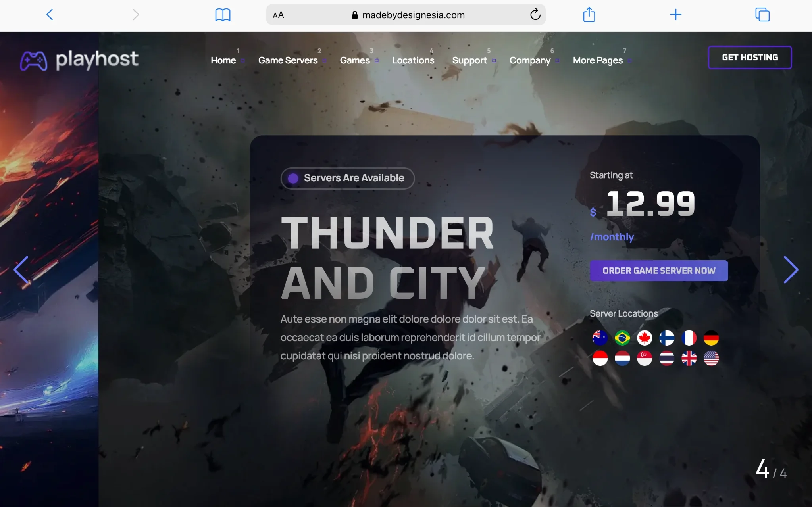Click the reload page icon

(x=535, y=15)
